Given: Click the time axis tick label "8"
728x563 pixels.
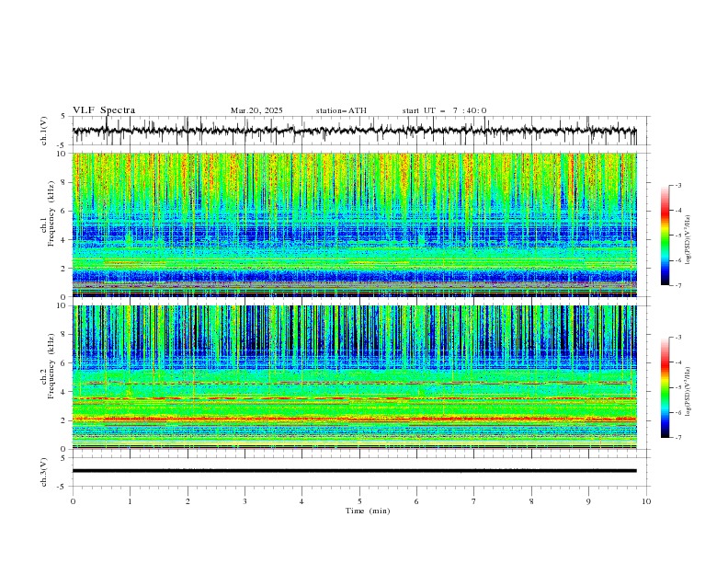Looking at the screenshot, I should [x=531, y=501].
